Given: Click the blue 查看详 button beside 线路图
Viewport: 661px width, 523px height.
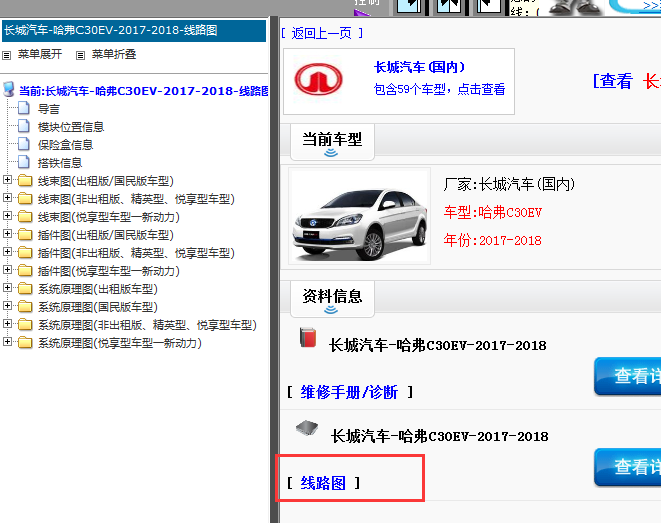Looking at the screenshot, I should (627, 467).
